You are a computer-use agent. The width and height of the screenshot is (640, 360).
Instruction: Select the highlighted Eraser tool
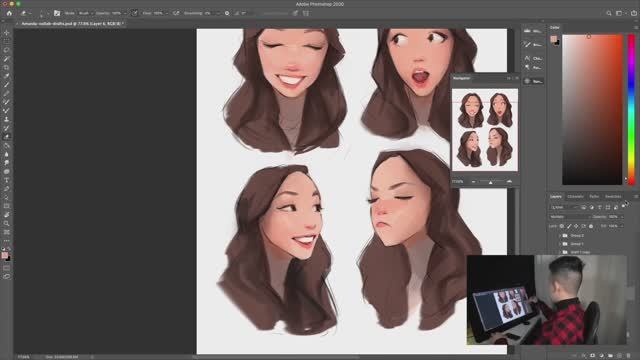pyautogui.click(x=6, y=137)
